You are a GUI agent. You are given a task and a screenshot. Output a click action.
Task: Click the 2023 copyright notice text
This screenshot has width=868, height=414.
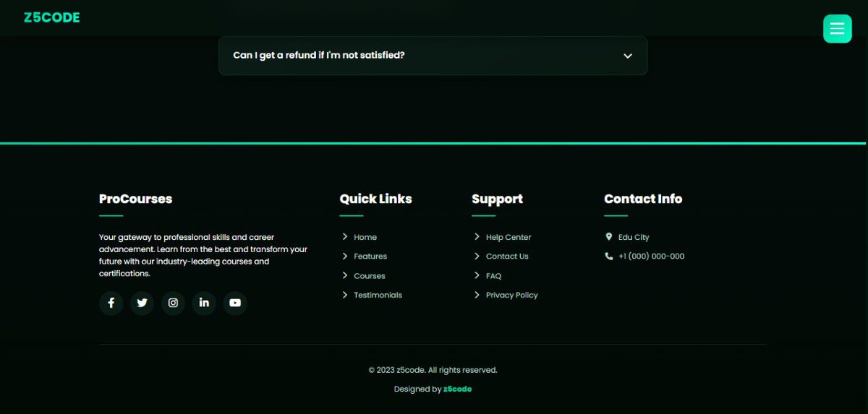click(x=433, y=370)
